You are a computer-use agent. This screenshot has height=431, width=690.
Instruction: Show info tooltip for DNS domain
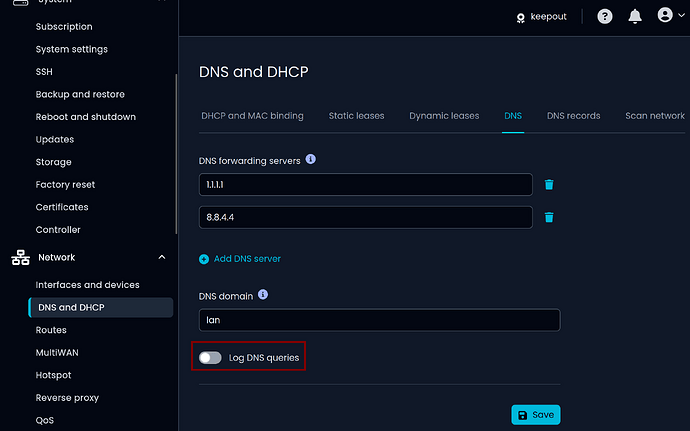tap(263, 294)
